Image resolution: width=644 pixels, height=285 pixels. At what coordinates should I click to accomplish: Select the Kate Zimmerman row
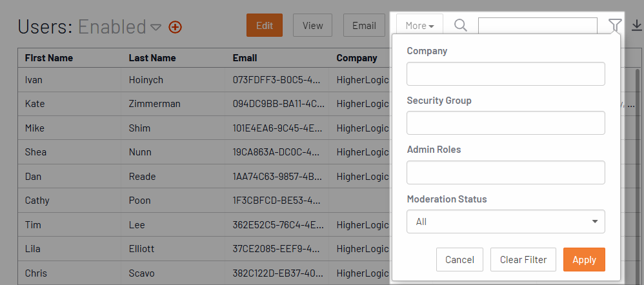tap(203, 104)
